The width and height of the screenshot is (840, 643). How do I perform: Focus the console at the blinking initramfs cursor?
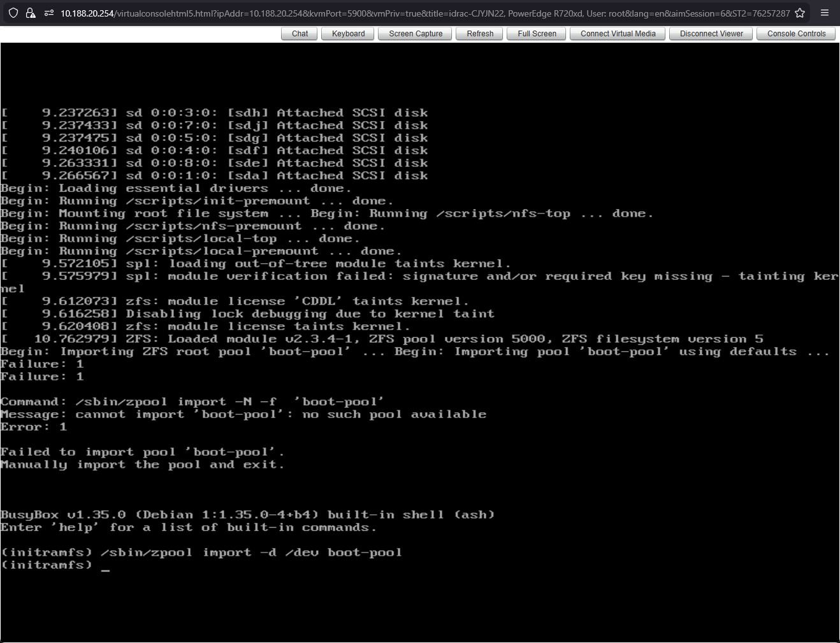(x=105, y=566)
